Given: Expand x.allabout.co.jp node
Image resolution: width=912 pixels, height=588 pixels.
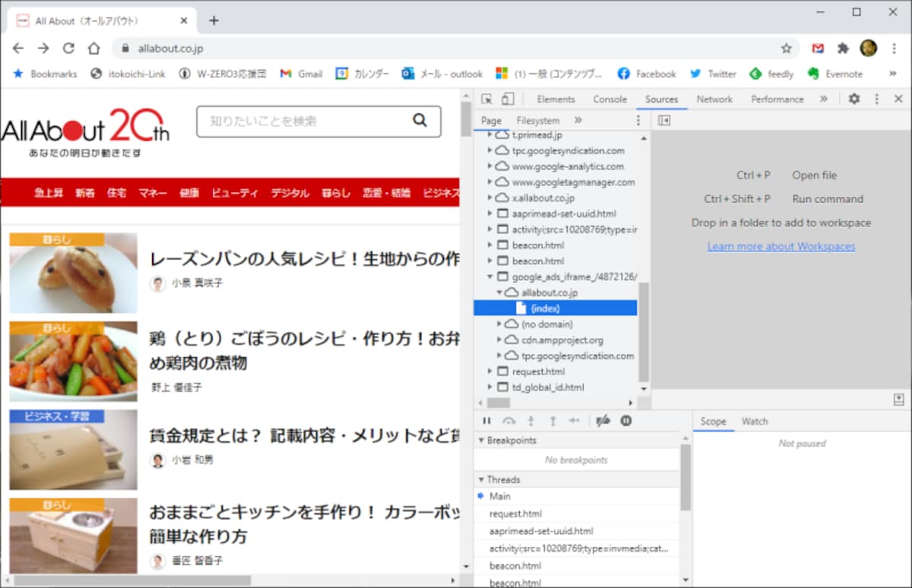Looking at the screenshot, I should [x=490, y=198].
